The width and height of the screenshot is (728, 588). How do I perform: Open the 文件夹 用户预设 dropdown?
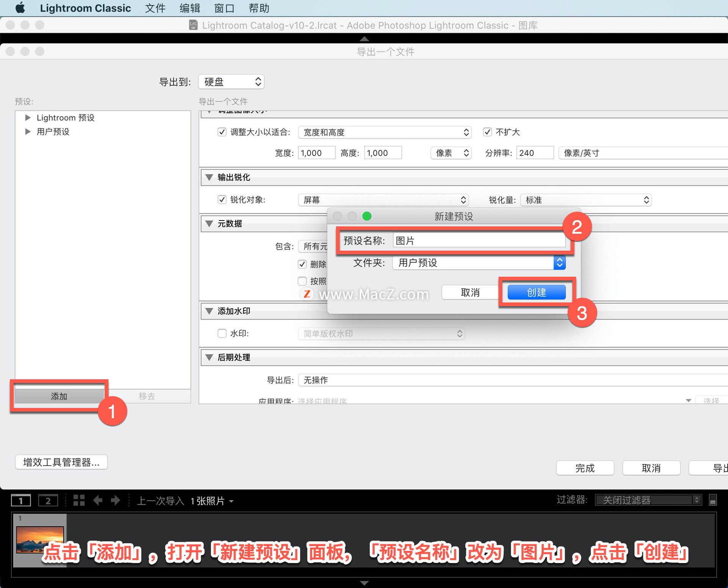(479, 263)
